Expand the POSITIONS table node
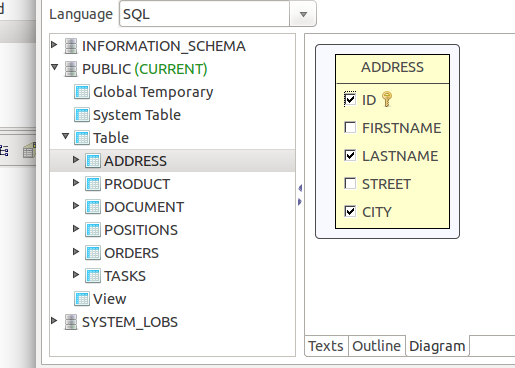This screenshot has height=368, width=515. 76,228
